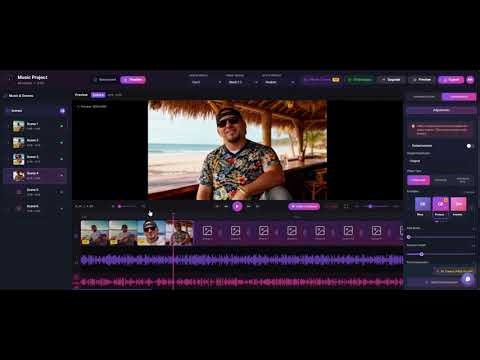
Task: Select the middle option in the three-button group
Action: (440, 180)
